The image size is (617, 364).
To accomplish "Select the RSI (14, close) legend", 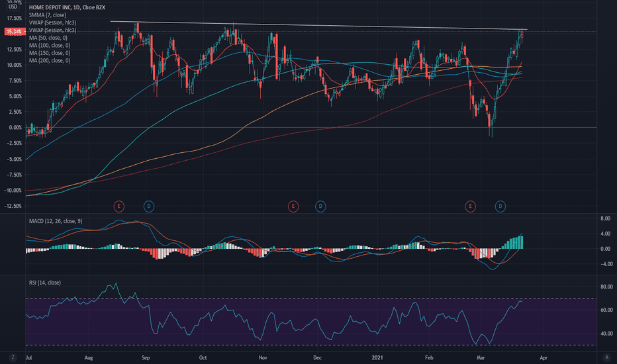I will click(x=45, y=283).
